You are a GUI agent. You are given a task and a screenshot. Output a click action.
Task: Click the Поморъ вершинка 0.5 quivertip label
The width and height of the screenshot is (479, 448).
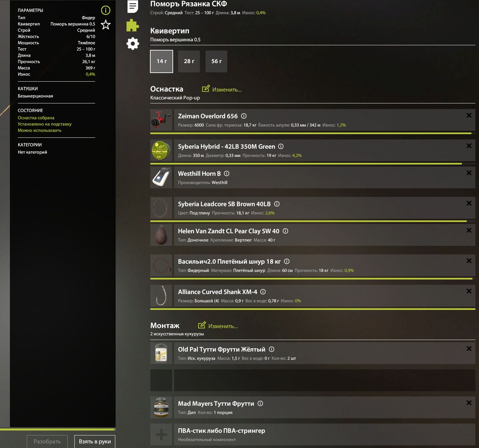tap(175, 40)
